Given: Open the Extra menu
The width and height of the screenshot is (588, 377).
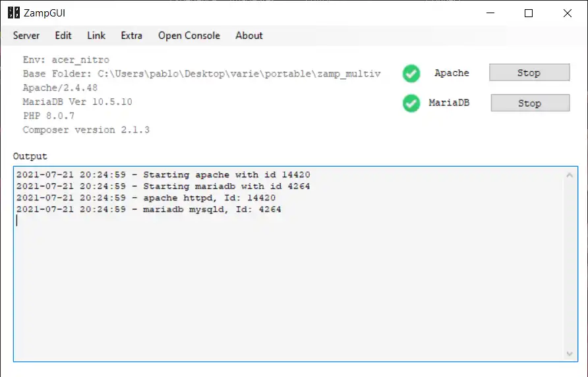Looking at the screenshot, I should coord(132,36).
